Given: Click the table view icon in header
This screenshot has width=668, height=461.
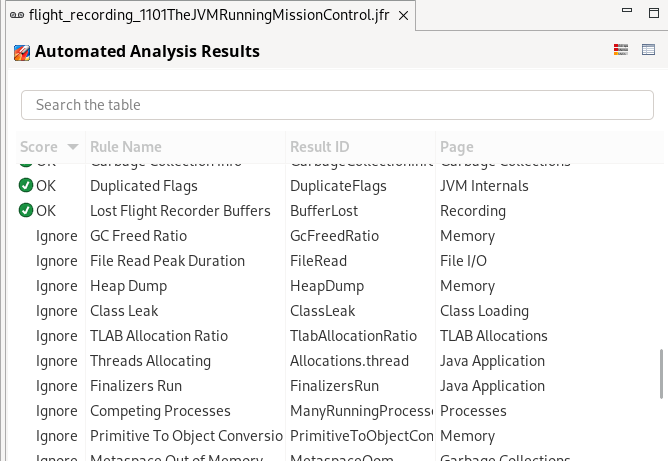Looking at the screenshot, I should coord(648,50).
